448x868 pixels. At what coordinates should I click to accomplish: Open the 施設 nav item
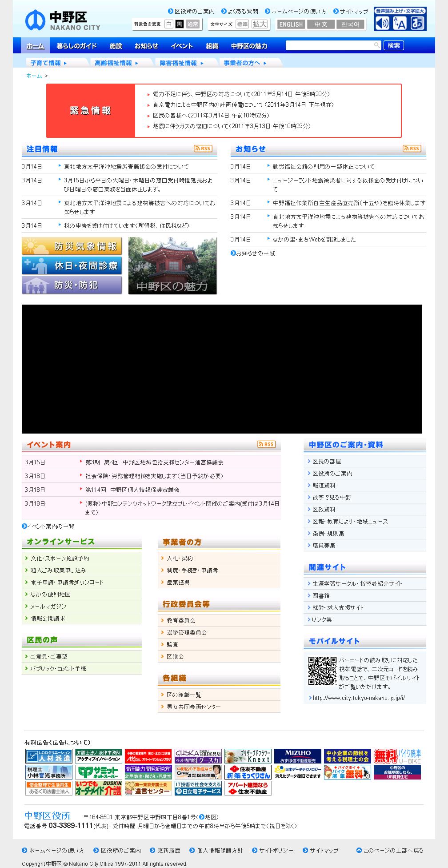116,46
